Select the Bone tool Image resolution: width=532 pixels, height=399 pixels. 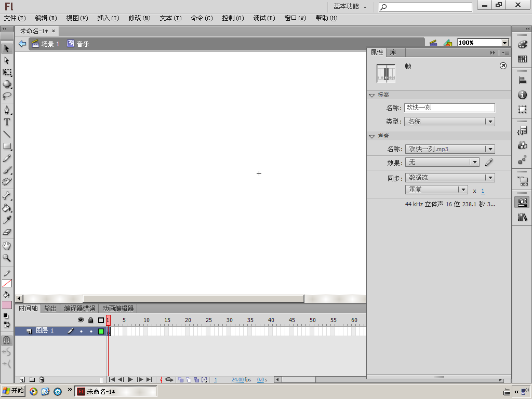pos(7,196)
